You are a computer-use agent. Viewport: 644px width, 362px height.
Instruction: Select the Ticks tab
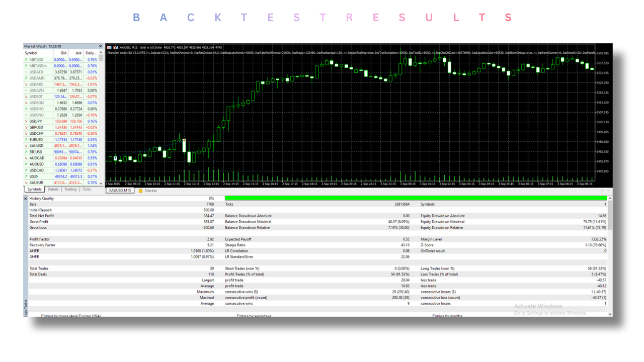(87, 190)
